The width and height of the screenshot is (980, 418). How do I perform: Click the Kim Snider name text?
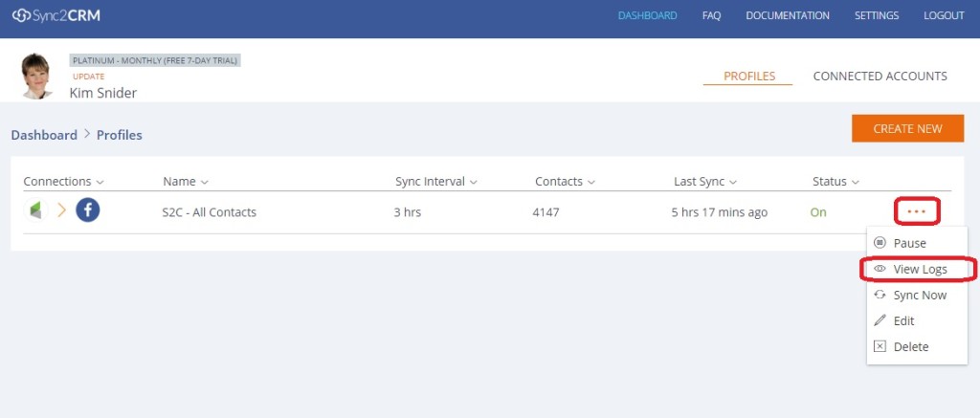tap(103, 93)
